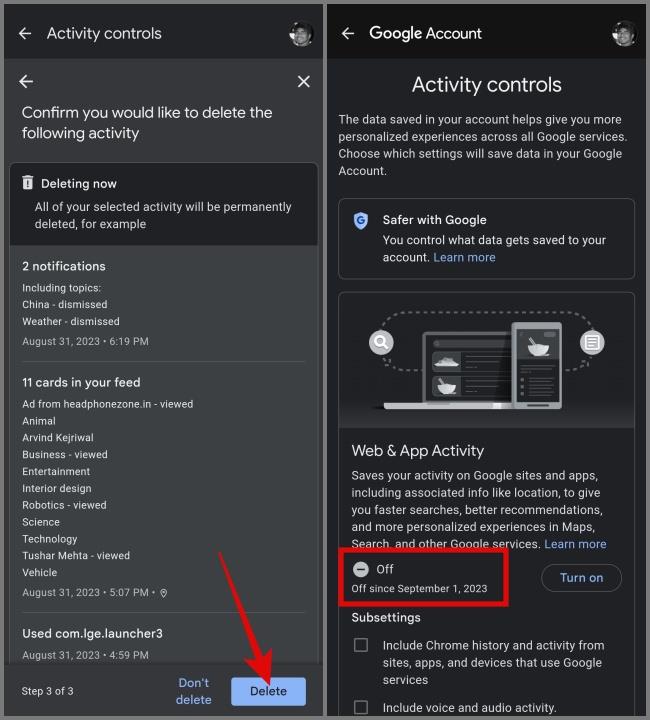Close the delete confirmation dialog
The width and height of the screenshot is (650, 720).
click(x=303, y=82)
